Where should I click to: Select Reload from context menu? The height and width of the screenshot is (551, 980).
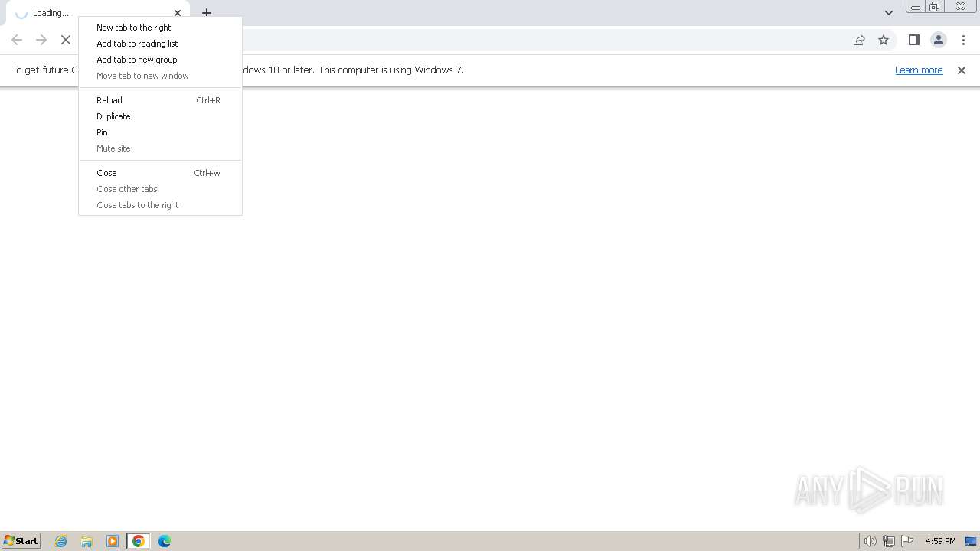click(161, 100)
